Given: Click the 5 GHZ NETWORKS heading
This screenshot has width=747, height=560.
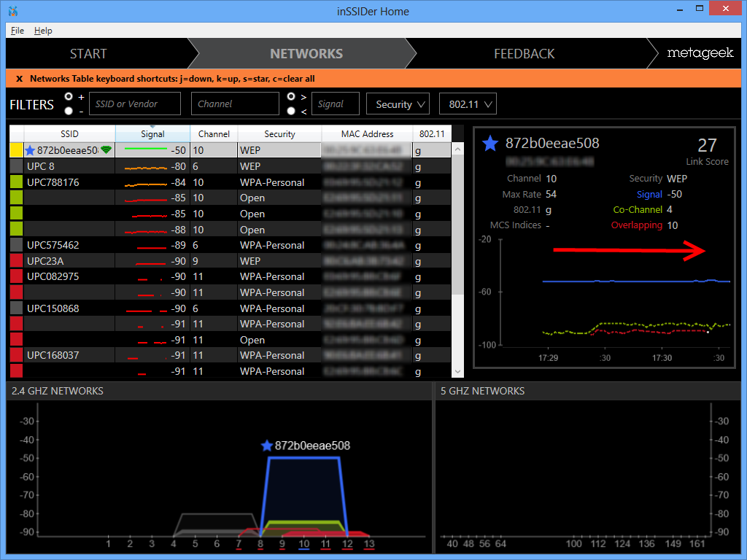Looking at the screenshot, I should coord(482,391).
